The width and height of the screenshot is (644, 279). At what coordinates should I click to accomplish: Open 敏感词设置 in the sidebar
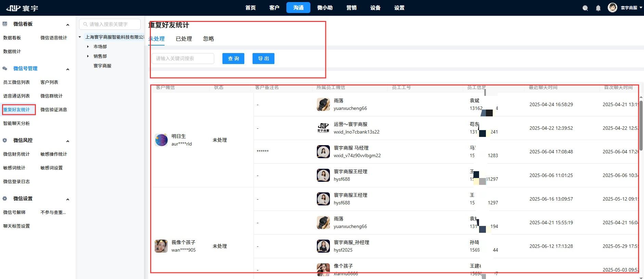coord(51,168)
